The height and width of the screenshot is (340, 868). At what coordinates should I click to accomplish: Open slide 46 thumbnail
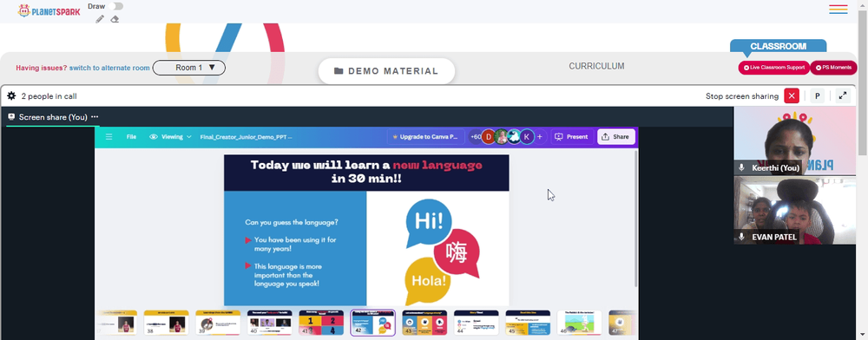click(x=579, y=323)
